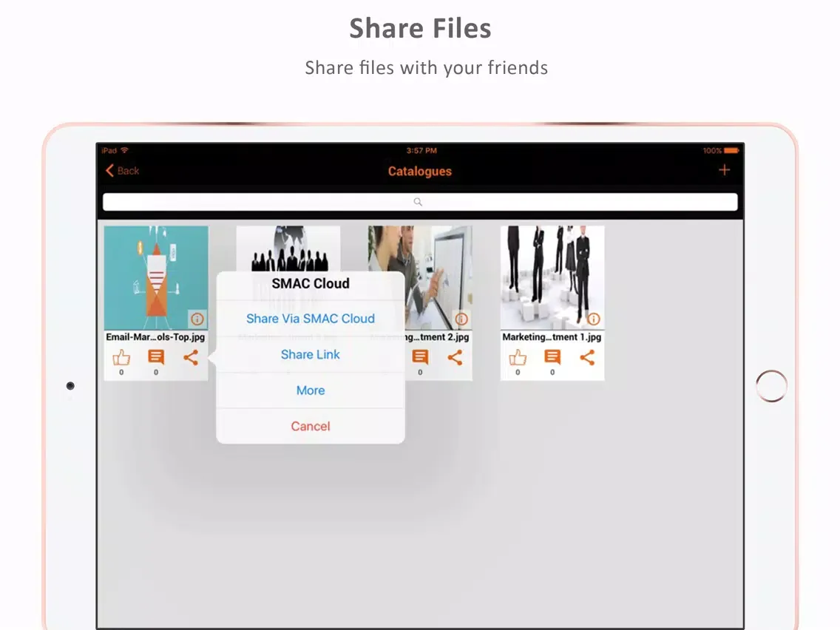Select Share Link option
The height and width of the screenshot is (630, 840).
coord(310,355)
